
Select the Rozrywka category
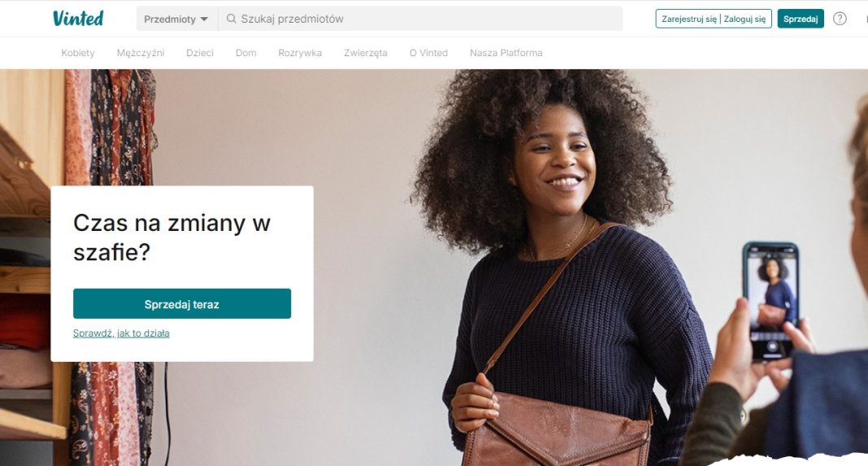pos(300,53)
